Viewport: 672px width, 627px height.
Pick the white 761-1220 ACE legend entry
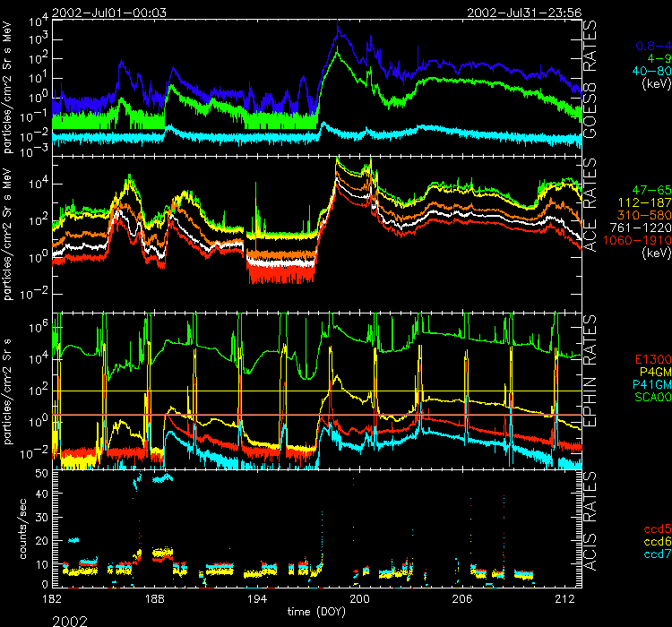[643, 228]
